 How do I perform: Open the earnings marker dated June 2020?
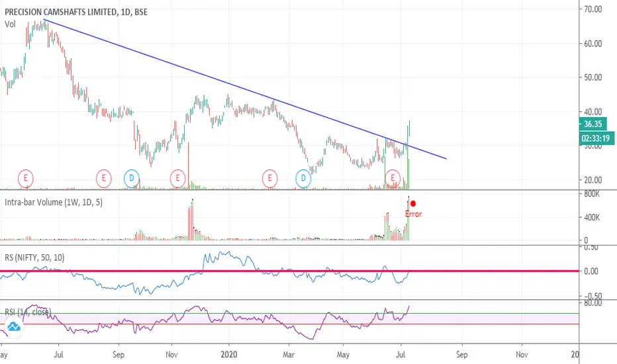(x=393, y=178)
